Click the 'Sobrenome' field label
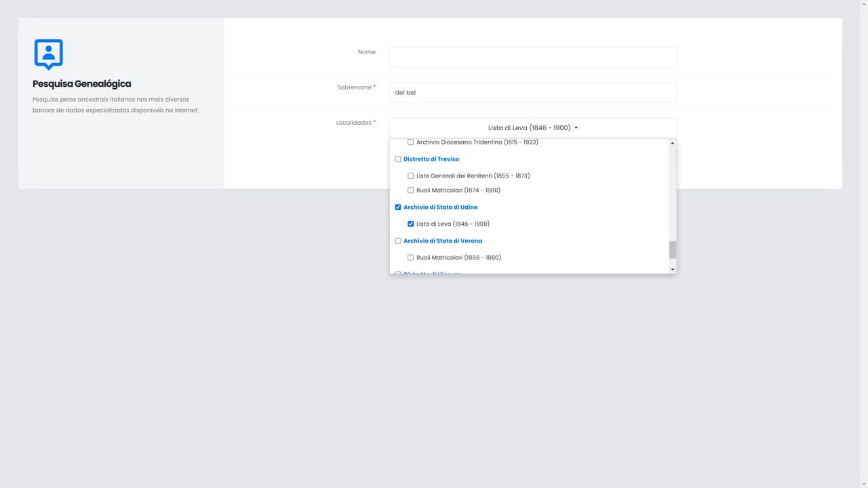Image resolution: width=868 pixels, height=488 pixels. coord(354,87)
